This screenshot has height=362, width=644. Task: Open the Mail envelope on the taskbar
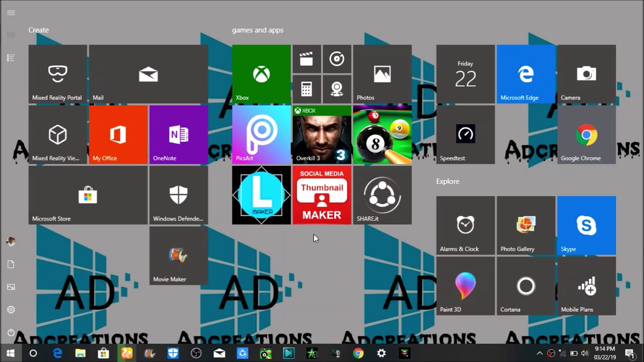(x=219, y=353)
